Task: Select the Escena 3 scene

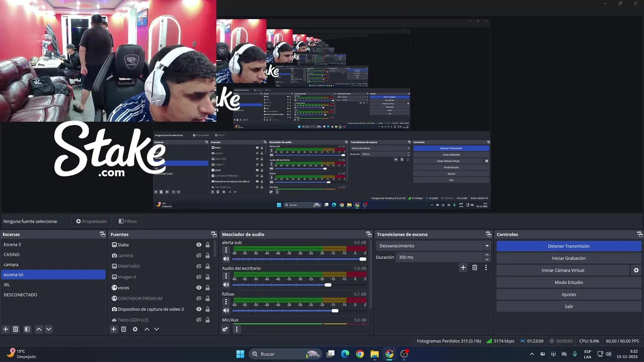Action: point(53,244)
